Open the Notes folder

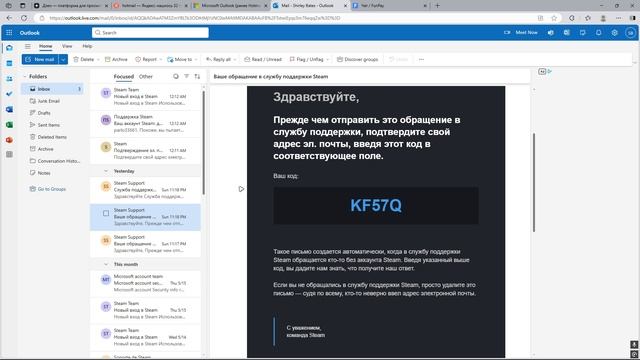pos(40,173)
